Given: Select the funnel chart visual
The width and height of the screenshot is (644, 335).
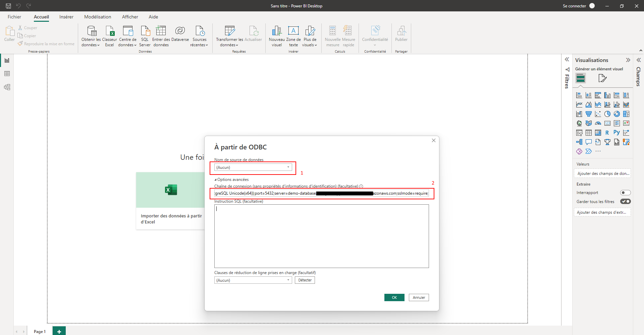Looking at the screenshot, I should (589, 114).
